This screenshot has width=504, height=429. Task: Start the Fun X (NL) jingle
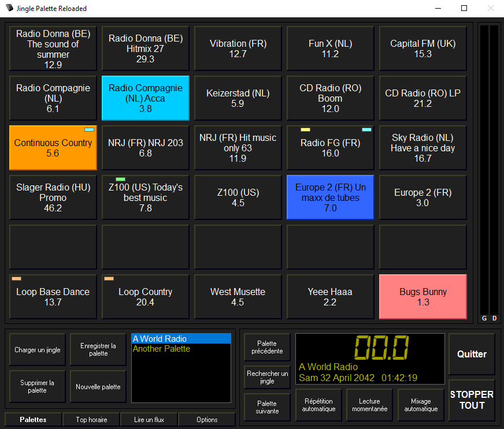click(x=331, y=49)
